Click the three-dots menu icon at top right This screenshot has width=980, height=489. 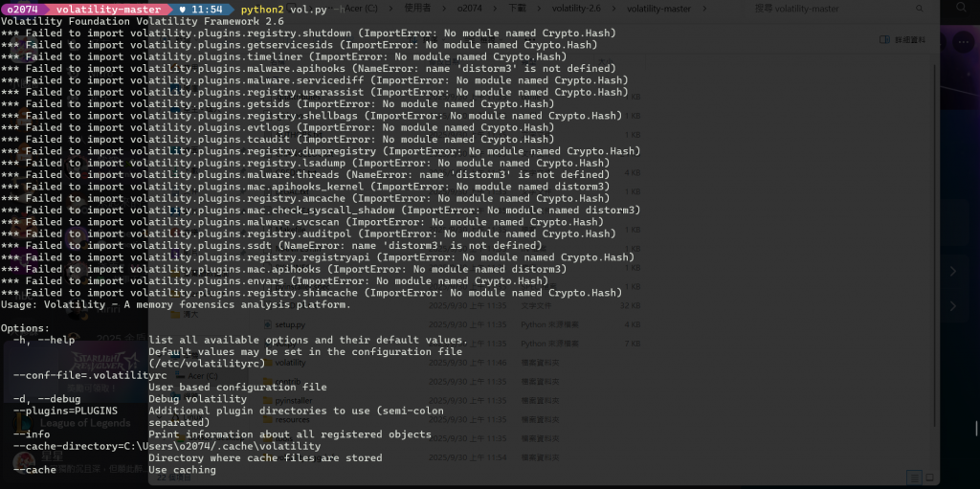(963, 41)
